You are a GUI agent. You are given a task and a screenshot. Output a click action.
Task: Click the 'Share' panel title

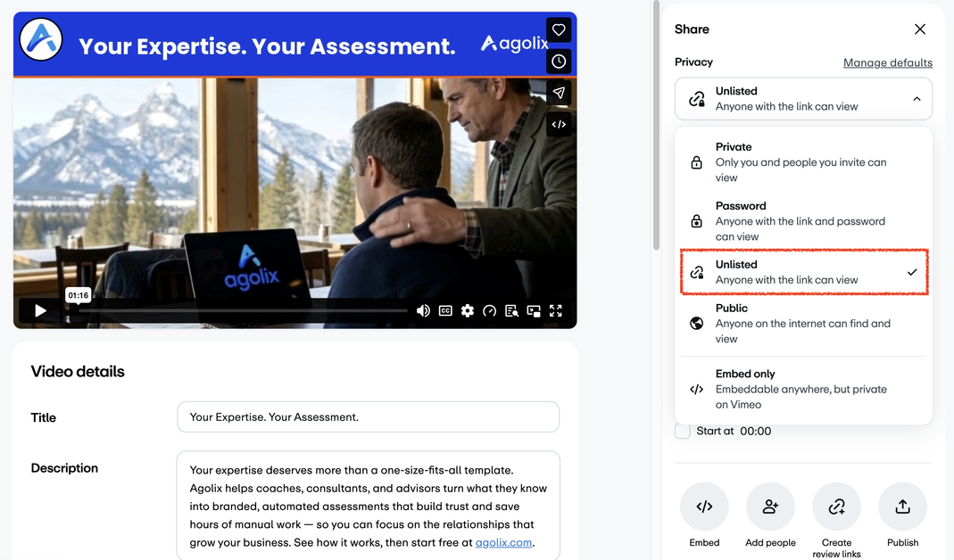[x=692, y=29]
